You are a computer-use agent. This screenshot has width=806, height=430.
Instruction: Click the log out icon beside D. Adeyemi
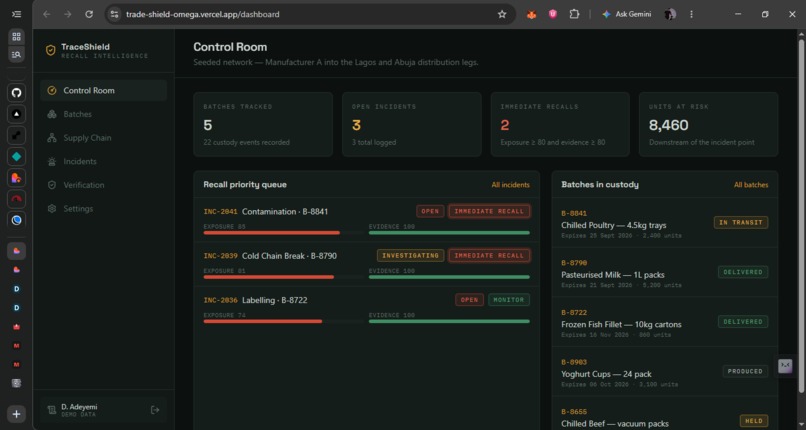pos(155,410)
